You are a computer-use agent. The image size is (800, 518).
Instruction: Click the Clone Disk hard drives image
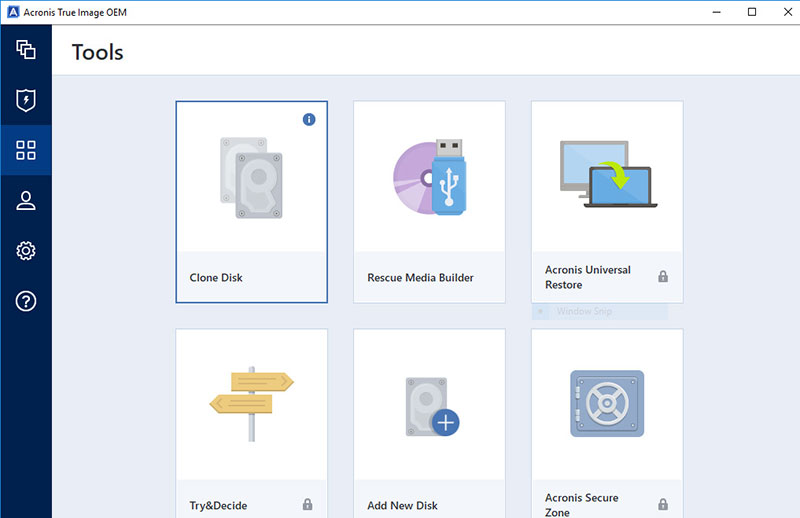[x=251, y=178]
